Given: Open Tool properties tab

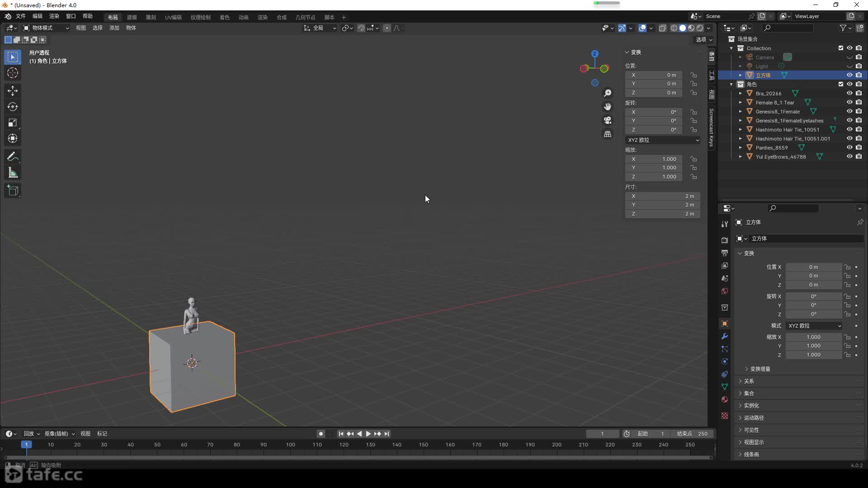Looking at the screenshot, I should click(725, 224).
